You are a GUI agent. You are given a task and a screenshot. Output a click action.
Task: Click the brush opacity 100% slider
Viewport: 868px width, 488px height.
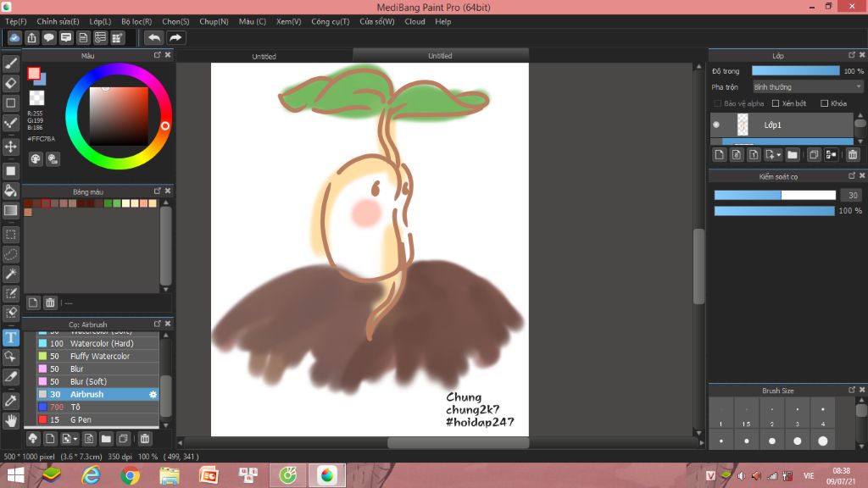pyautogui.click(x=775, y=211)
